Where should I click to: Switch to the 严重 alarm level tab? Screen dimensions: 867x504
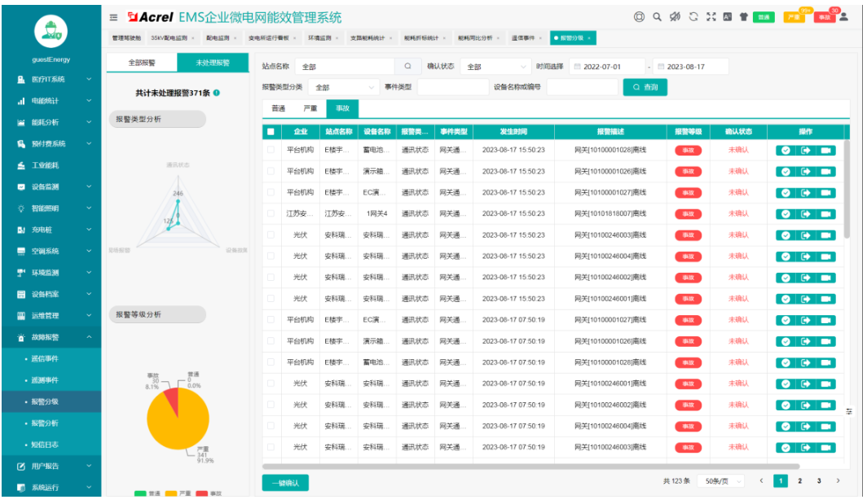[310, 108]
